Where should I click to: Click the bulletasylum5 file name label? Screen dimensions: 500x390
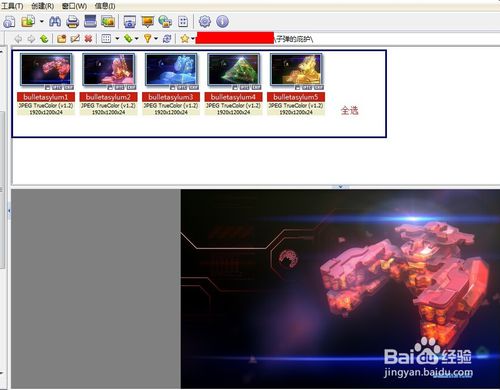click(296, 97)
